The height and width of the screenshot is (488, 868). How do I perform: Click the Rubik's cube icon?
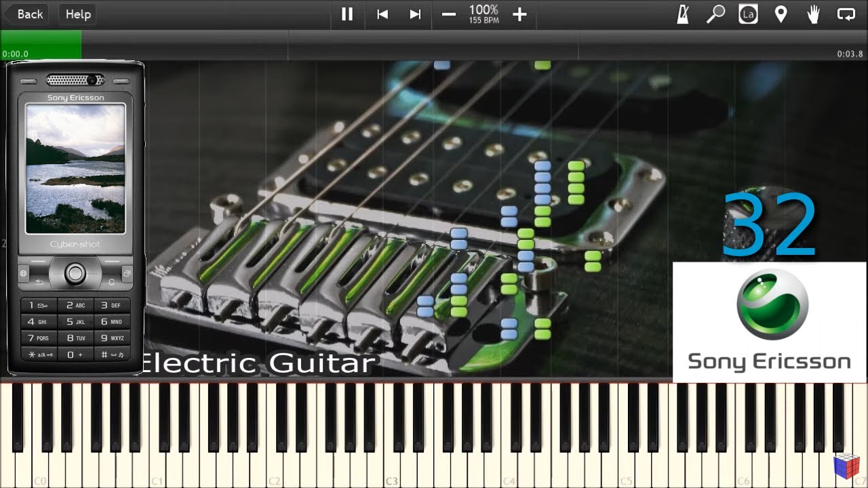pyautogui.click(x=847, y=468)
